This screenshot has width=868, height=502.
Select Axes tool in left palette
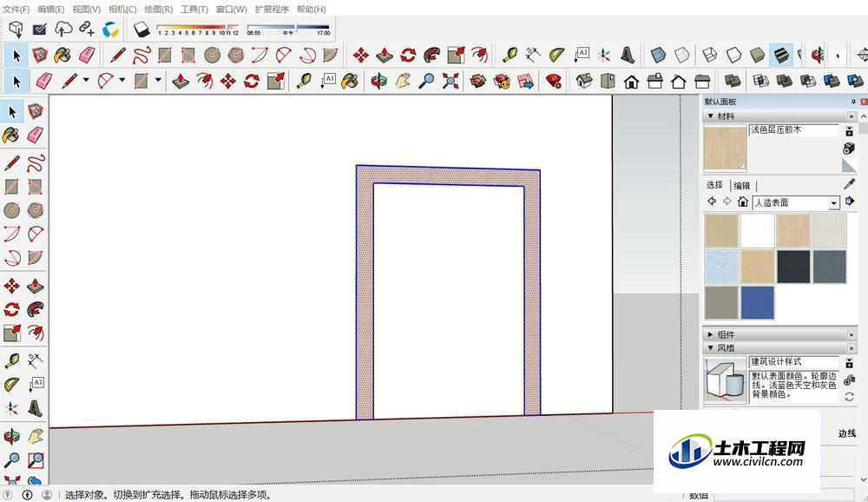coord(11,408)
